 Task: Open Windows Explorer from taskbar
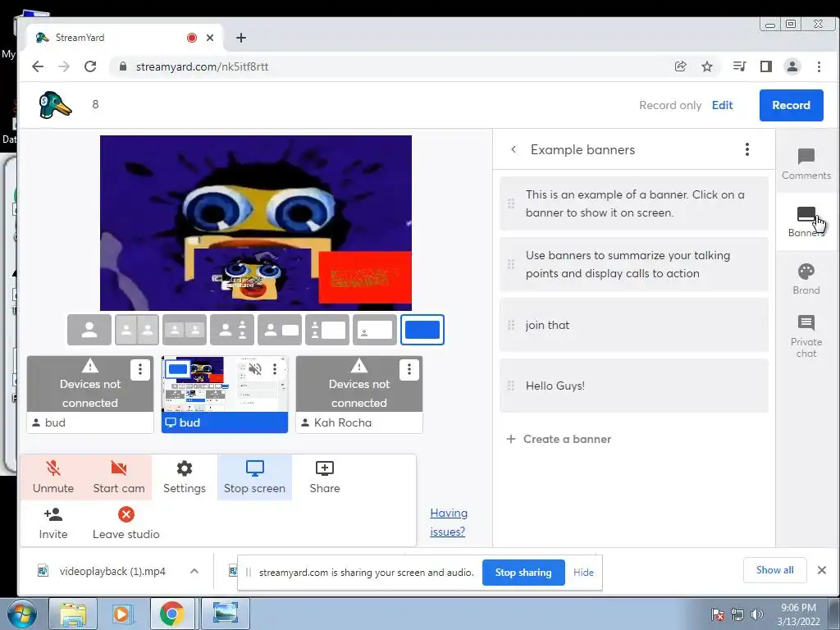pos(73,614)
